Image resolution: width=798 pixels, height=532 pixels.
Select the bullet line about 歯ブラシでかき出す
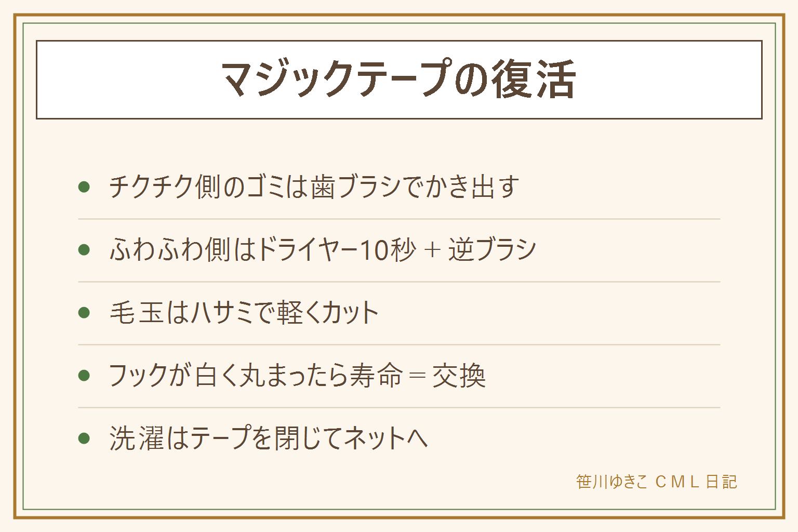pyautogui.click(x=314, y=187)
